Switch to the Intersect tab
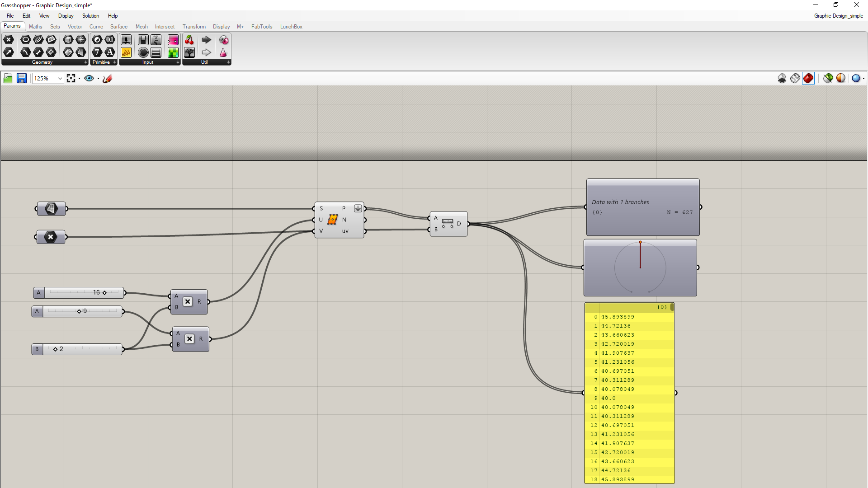This screenshot has height=488, width=868. click(165, 27)
